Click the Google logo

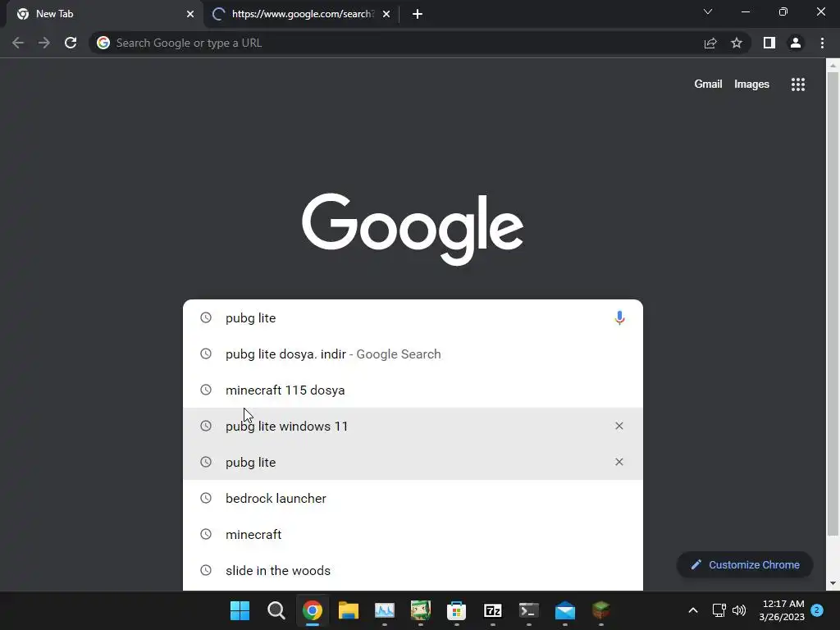(413, 230)
